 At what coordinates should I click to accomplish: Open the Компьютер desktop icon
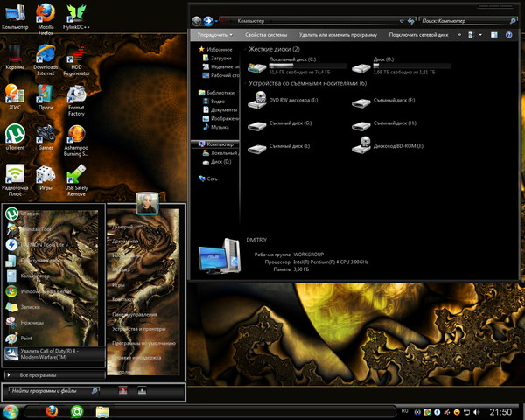15,17
